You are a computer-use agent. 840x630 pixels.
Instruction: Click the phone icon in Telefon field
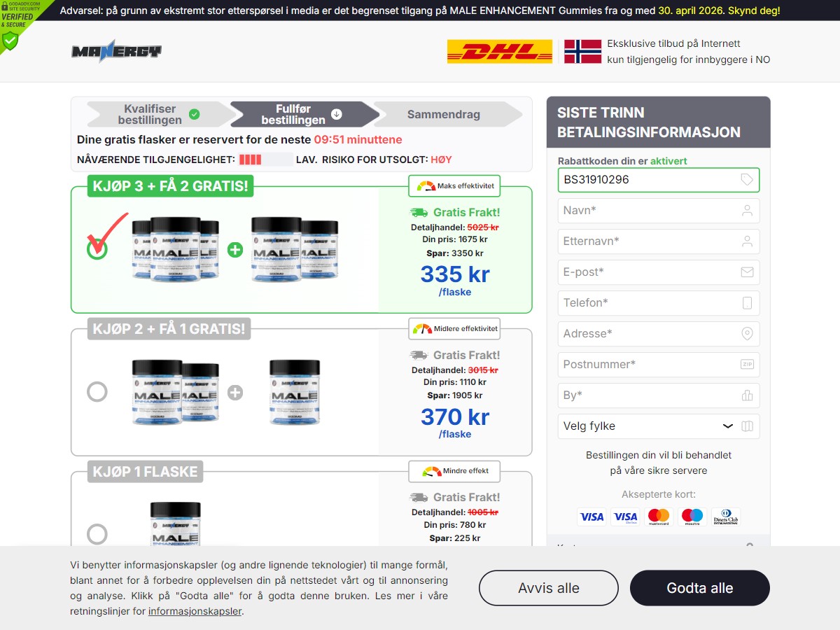coord(747,303)
